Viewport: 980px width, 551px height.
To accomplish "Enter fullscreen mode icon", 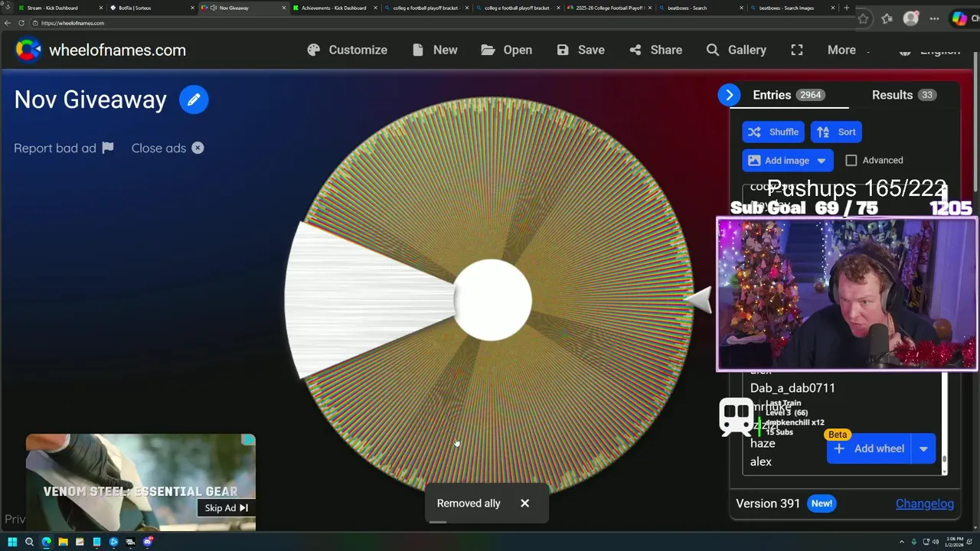I will tap(797, 50).
